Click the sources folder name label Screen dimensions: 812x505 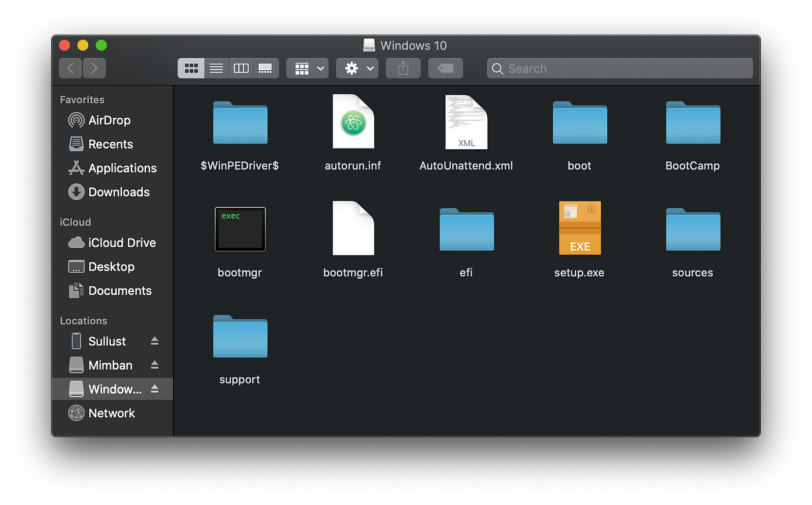(x=693, y=273)
